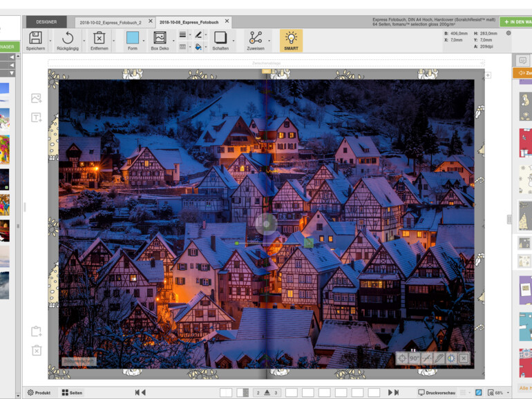This screenshot has width=532, height=399.
Task: Open the Rückgängig dropdown arrow
Action: click(x=84, y=41)
